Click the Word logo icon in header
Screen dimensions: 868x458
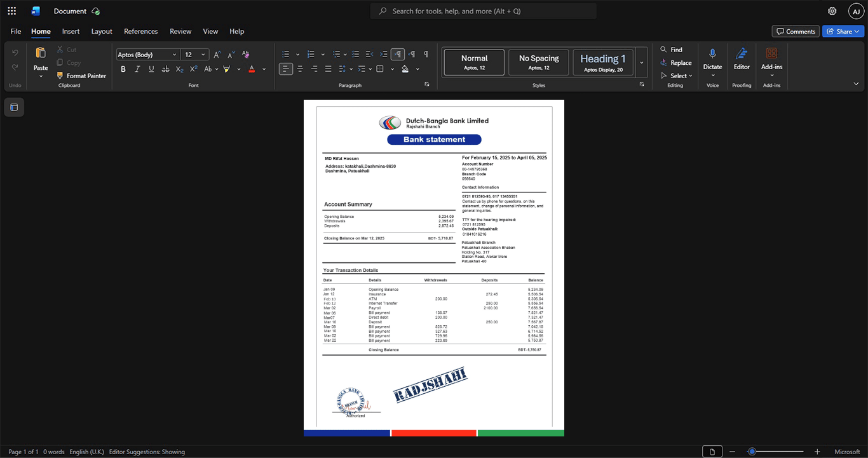pyautogui.click(x=36, y=11)
